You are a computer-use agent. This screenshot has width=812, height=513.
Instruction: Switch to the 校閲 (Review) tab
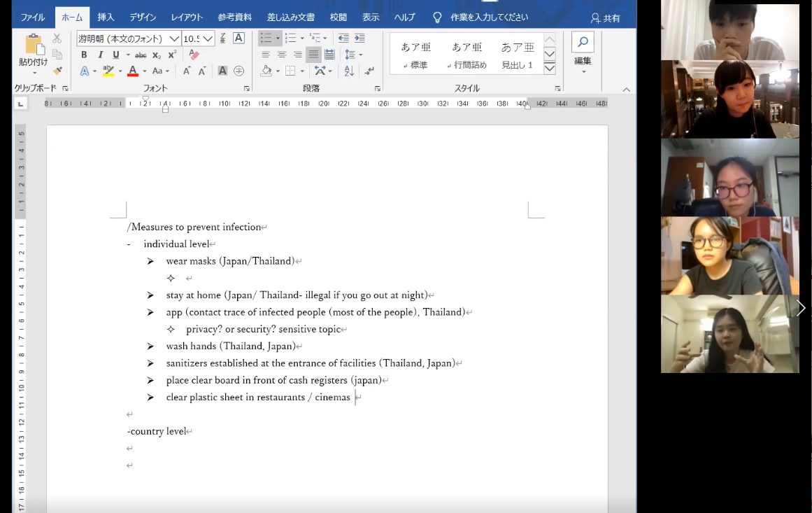pos(339,17)
